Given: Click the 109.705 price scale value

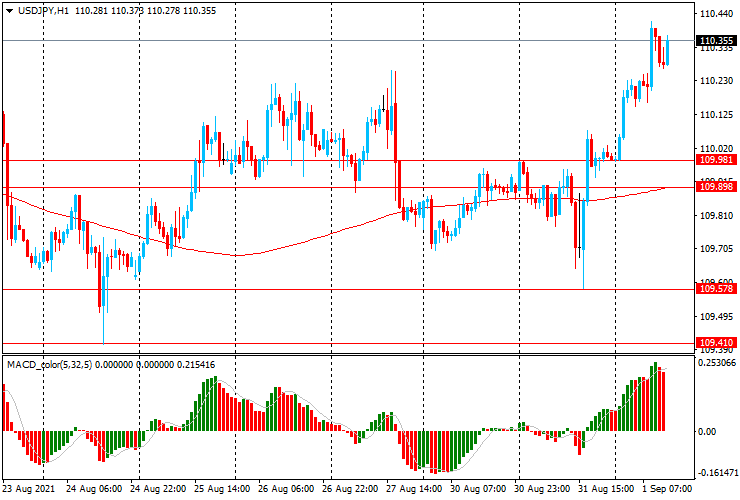Looking at the screenshot, I should point(716,249).
